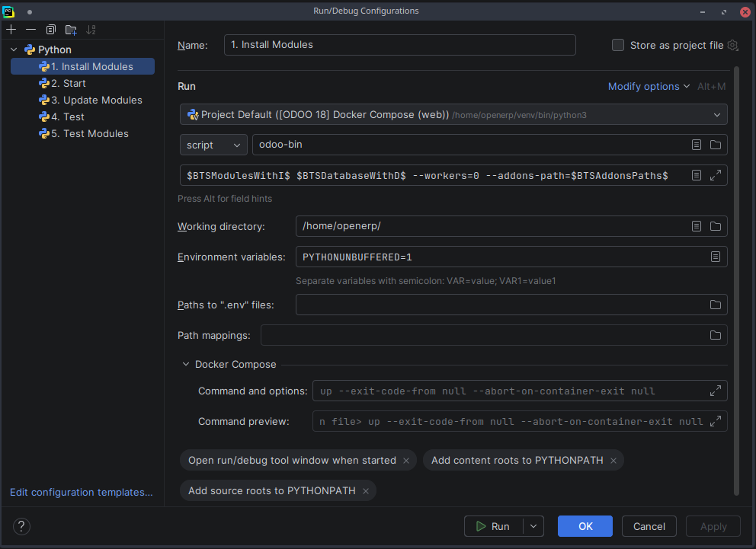Collapse the Python configurations group
Screen dimensions: 756x549
(x=14, y=49)
